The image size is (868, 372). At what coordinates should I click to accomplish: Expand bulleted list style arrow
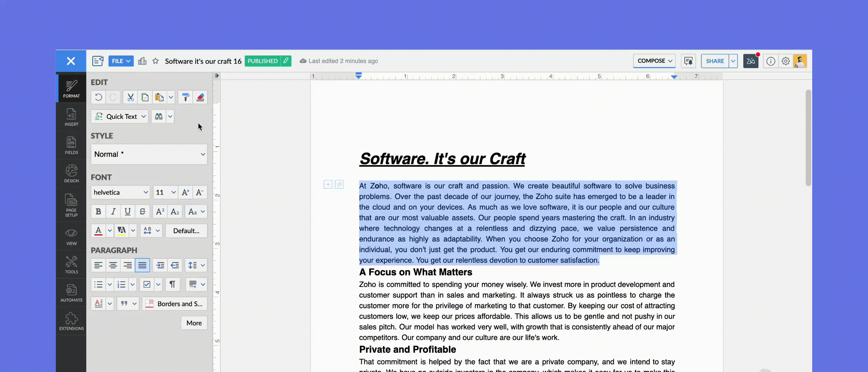click(110, 284)
